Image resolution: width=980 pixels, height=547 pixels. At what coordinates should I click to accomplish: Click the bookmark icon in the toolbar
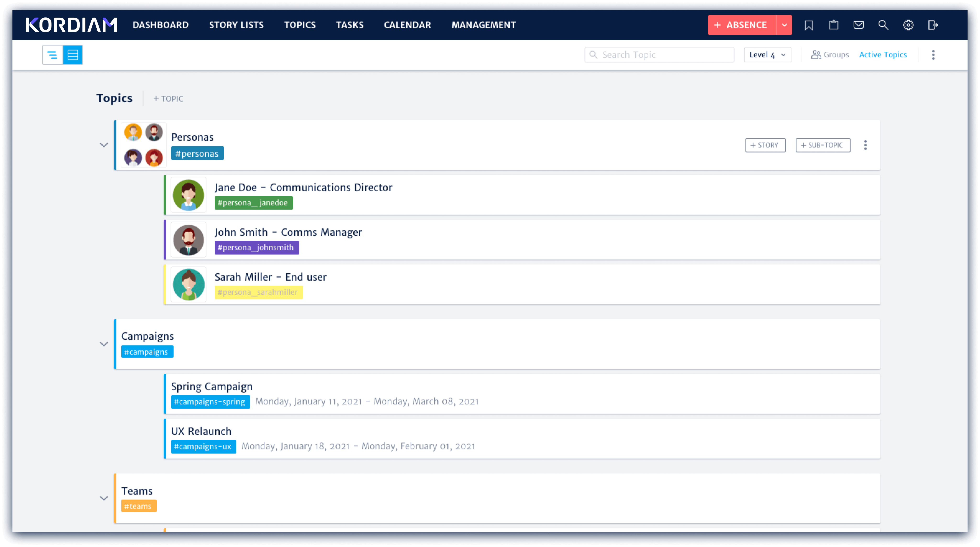(808, 25)
